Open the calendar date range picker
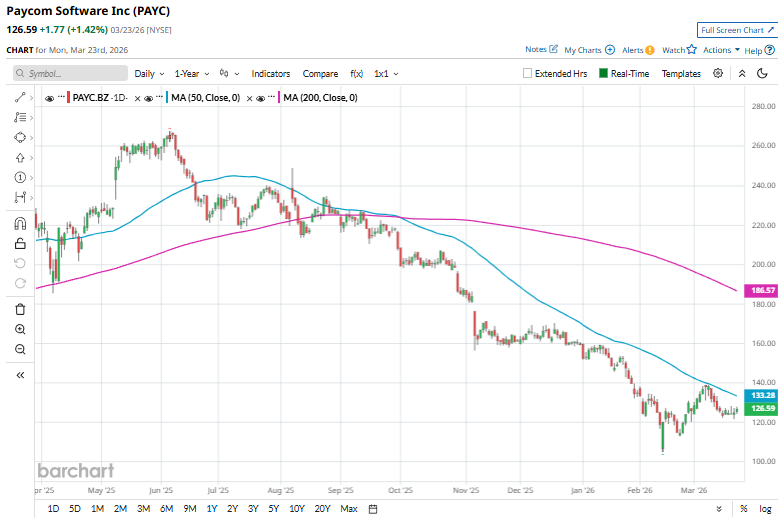778x520 pixels. pos(373,508)
